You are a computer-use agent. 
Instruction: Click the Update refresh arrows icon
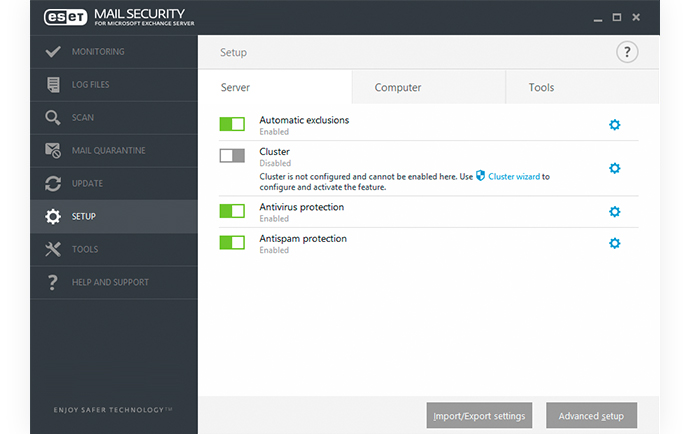pos(53,184)
